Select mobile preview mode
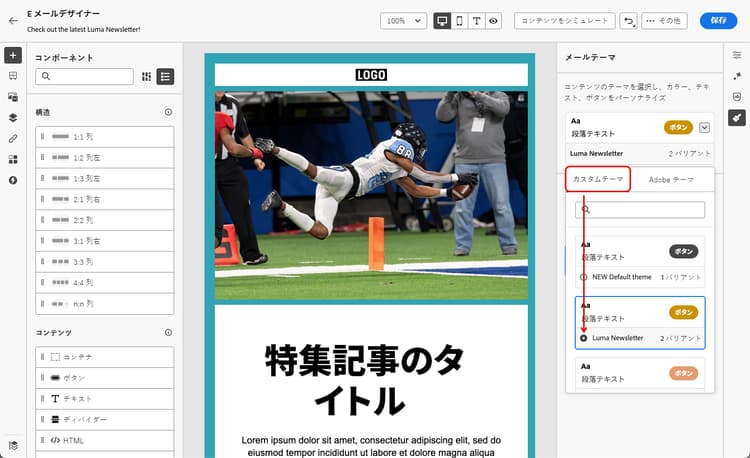Screen dimensions: 750x458 click(x=459, y=21)
